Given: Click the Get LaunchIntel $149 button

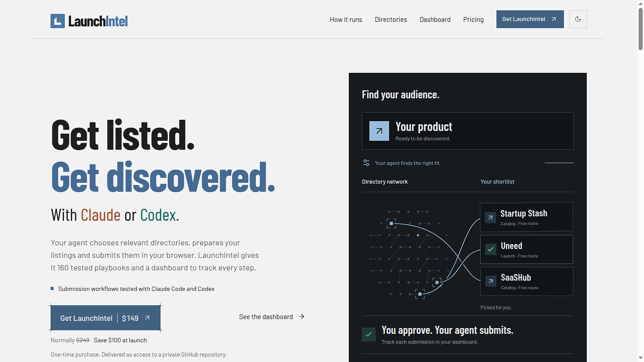Looking at the screenshot, I should point(106,318).
